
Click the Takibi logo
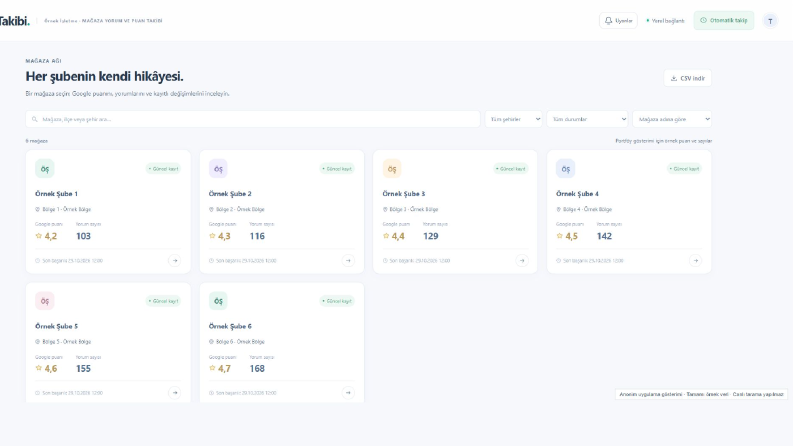[x=14, y=21]
